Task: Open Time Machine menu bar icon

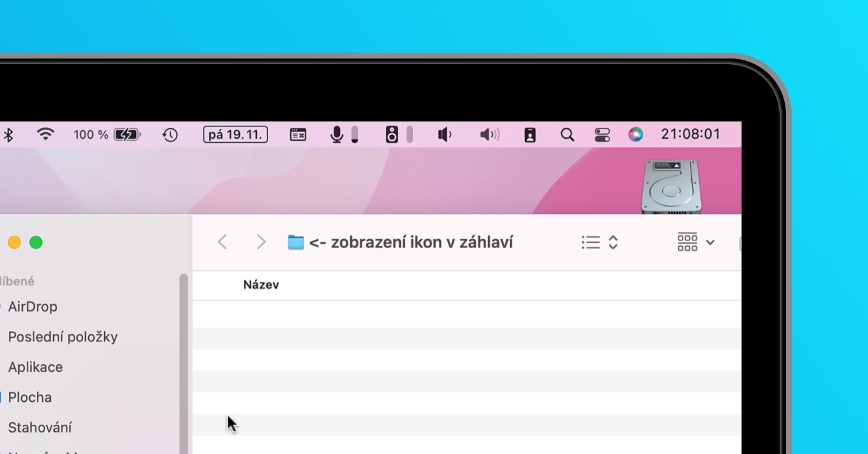Action: point(170,134)
